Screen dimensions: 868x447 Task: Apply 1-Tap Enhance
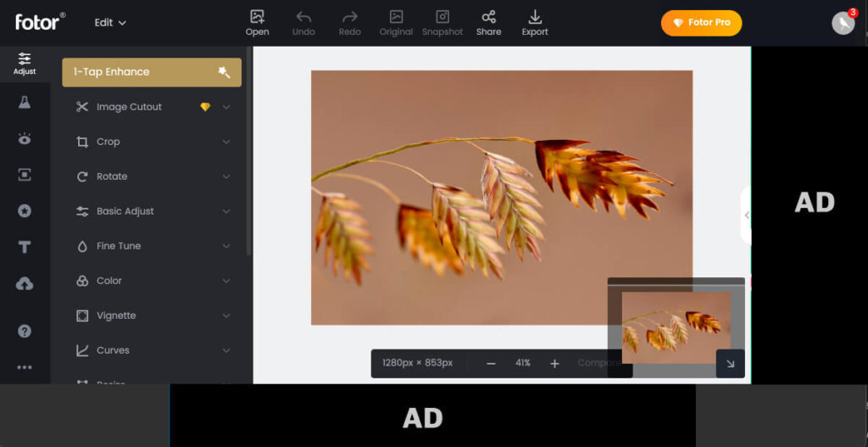coord(152,72)
